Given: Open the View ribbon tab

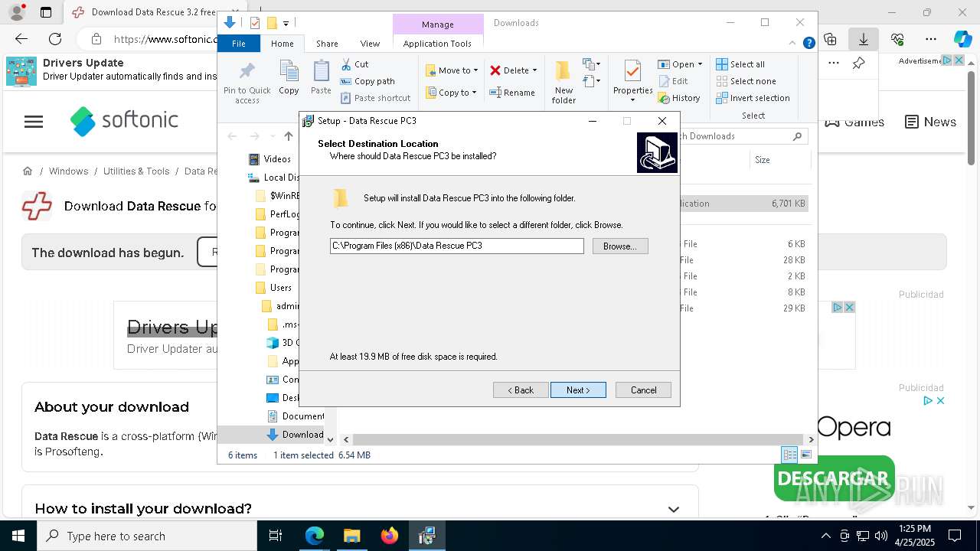Looking at the screenshot, I should point(370,44).
